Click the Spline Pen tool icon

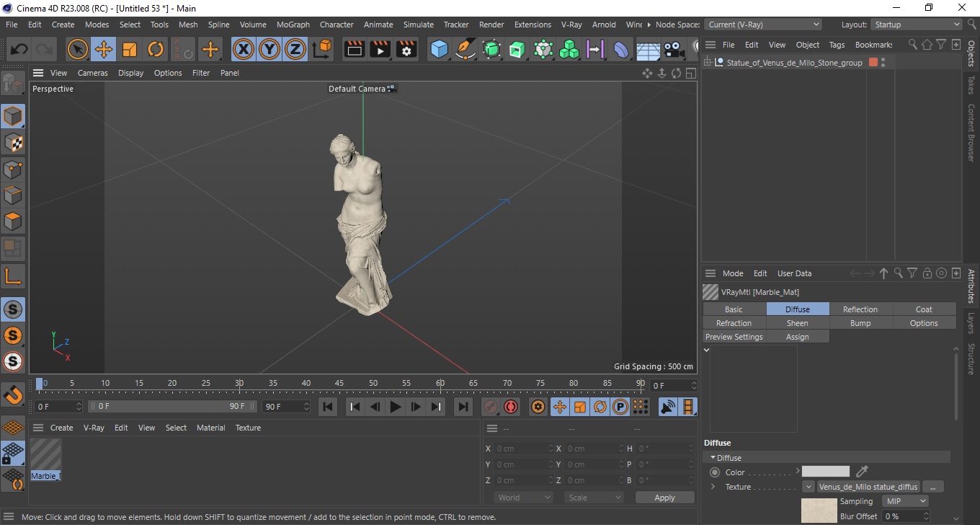[465, 49]
